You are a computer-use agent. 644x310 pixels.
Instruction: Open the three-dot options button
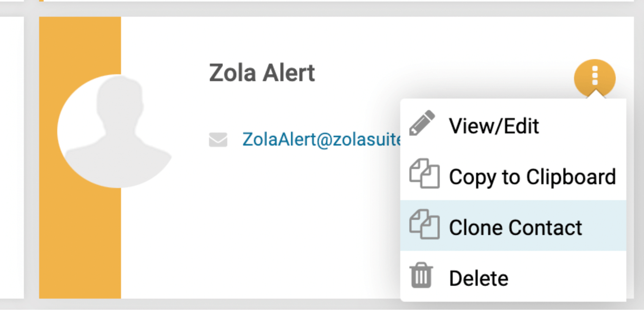tap(594, 78)
